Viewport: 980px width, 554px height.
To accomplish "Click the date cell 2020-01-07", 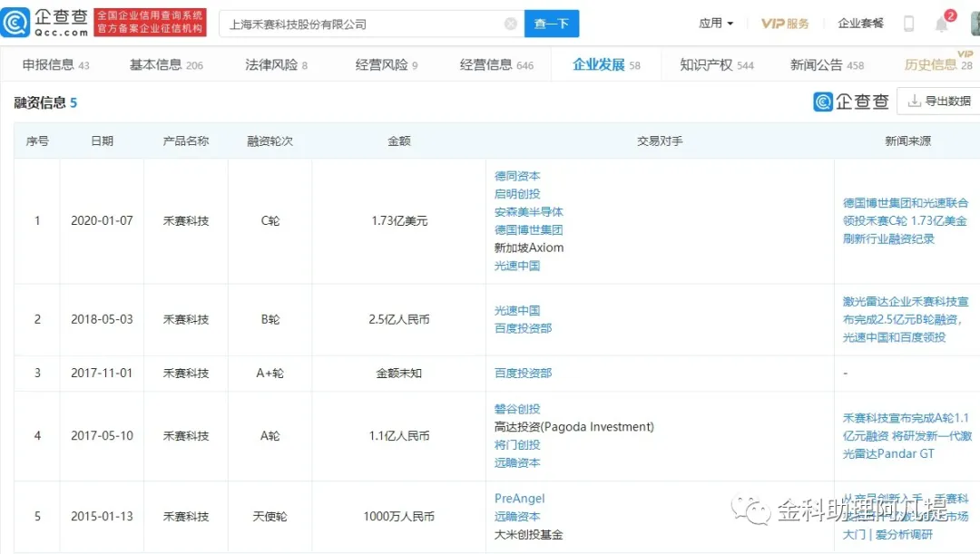I will (102, 220).
